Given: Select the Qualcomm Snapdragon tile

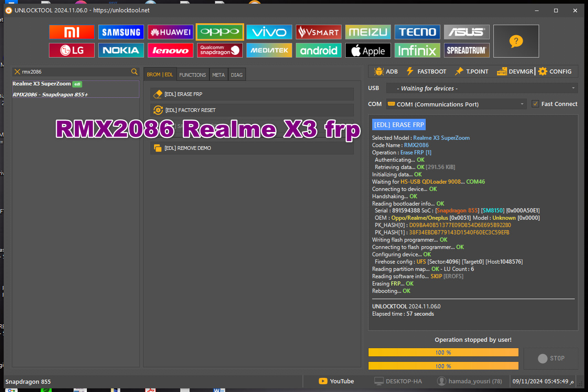Looking at the screenshot, I should point(220,50).
